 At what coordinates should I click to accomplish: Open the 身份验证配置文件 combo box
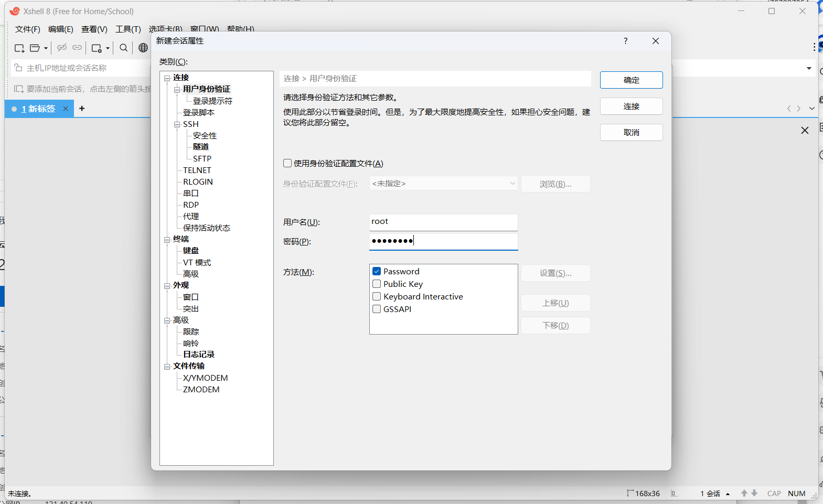443,184
